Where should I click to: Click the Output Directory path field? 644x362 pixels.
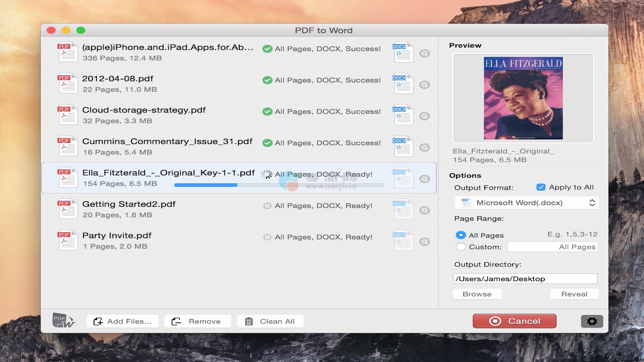click(525, 279)
